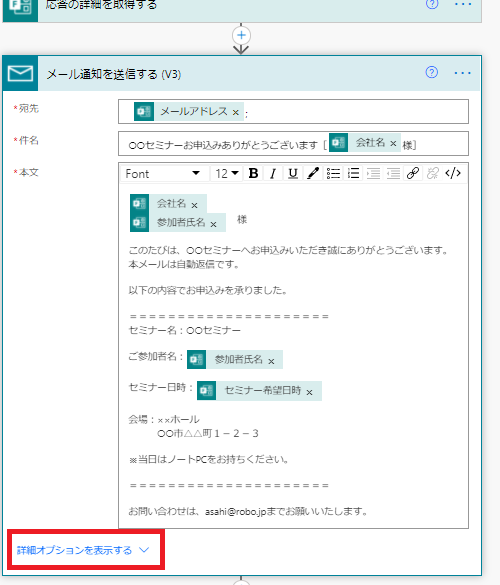Open ellipsis menu of 応答の詳細を取得する step
This screenshot has height=585, width=500.
[x=463, y=4]
